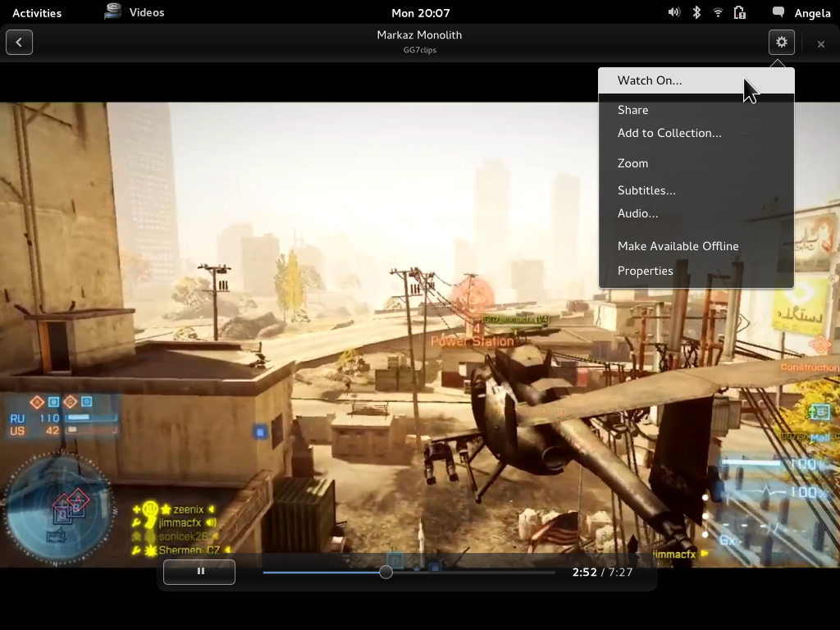This screenshot has height=630, width=840.
Task: Click the 2:52 / 7:27 time label
Action: [x=602, y=572]
